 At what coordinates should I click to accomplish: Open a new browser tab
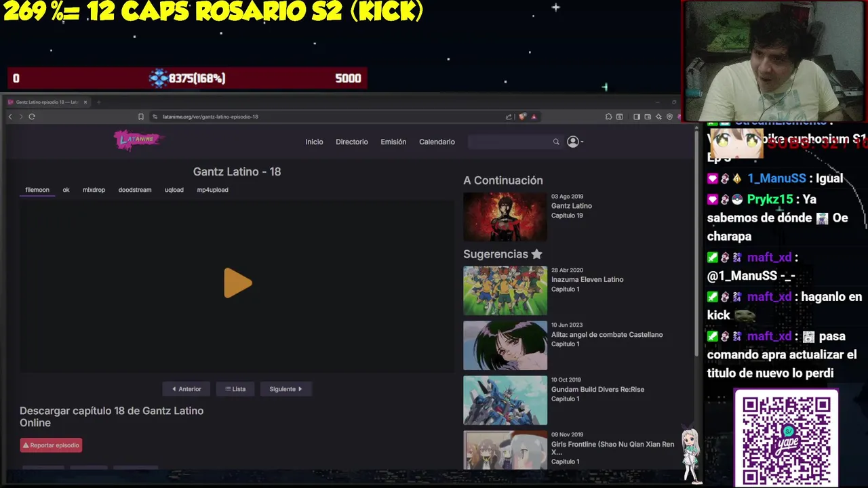pyautogui.click(x=98, y=102)
